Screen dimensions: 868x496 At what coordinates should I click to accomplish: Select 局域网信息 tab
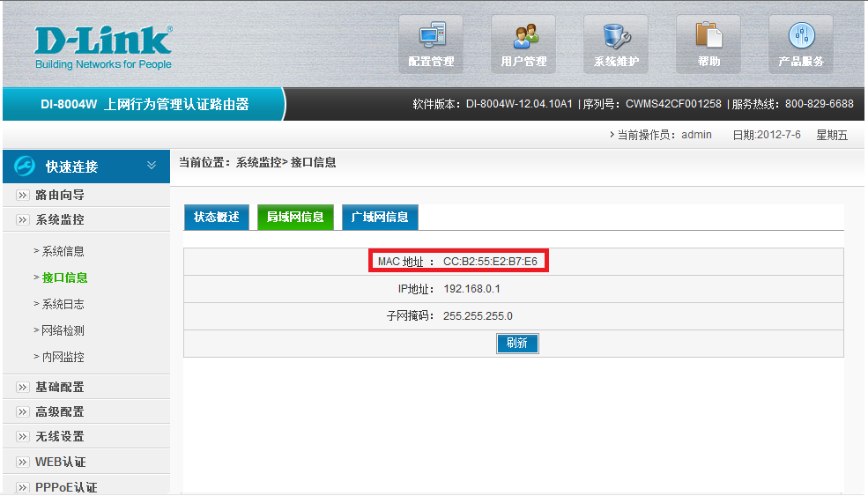point(295,217)
